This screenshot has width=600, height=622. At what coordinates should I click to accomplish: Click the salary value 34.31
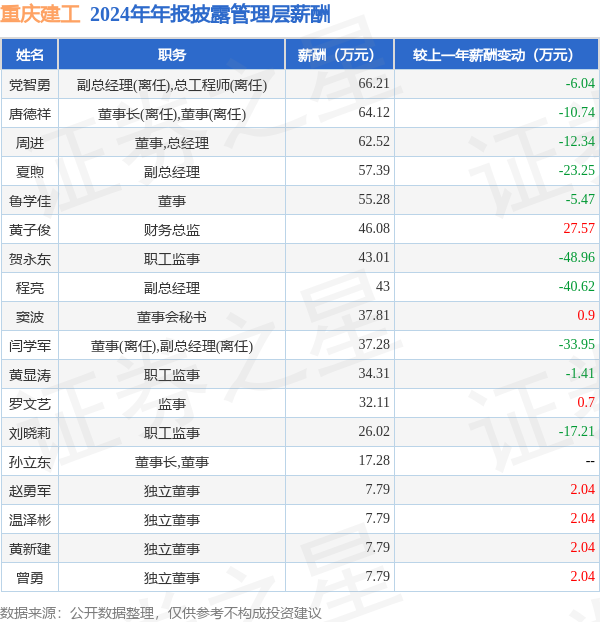click(374, 373)
